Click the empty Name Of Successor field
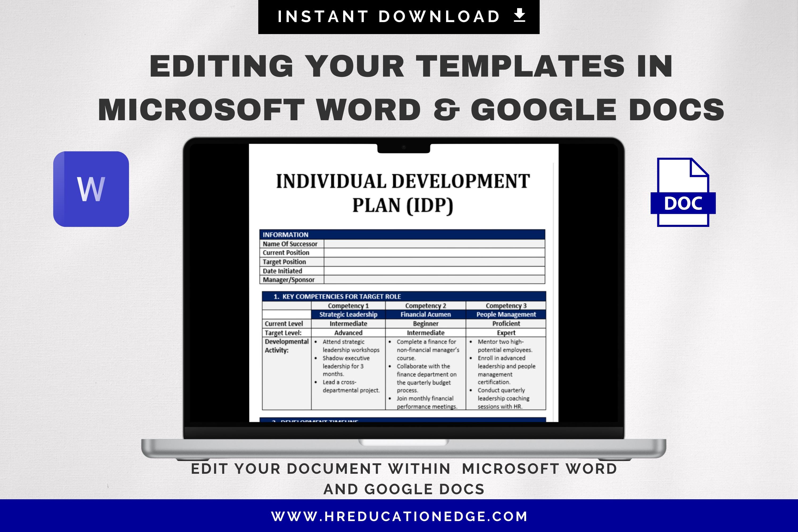 (x=434, y=244)
